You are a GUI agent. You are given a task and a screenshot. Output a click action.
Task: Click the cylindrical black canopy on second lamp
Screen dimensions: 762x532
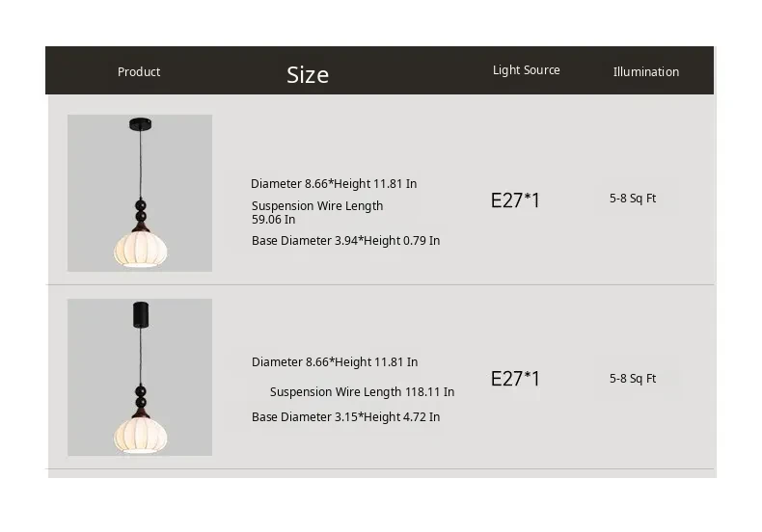tap(140, 314)
